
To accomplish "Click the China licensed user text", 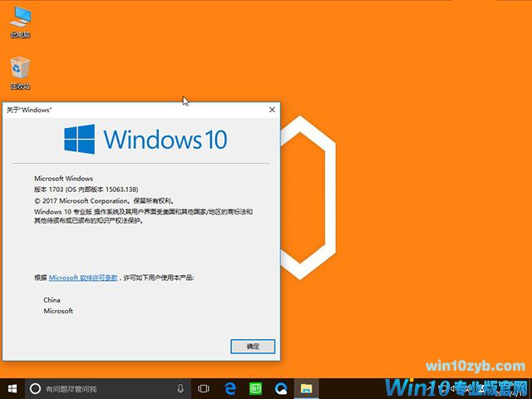I will coord(52,299).
